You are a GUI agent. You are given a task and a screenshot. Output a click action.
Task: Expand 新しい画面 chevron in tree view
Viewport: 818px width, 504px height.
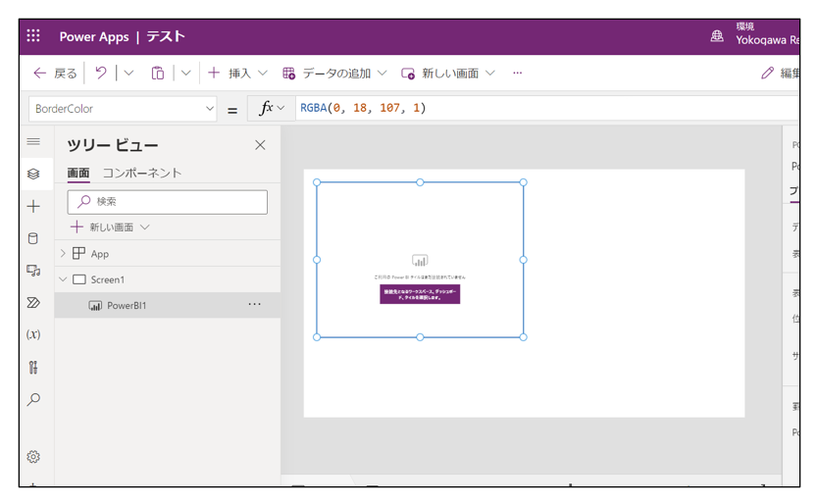coord(144,227)
